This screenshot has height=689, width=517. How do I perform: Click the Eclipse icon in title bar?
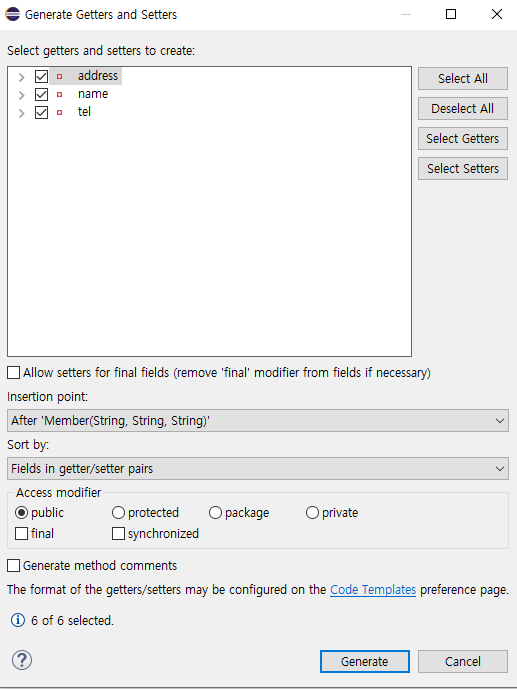coord(12,14)
